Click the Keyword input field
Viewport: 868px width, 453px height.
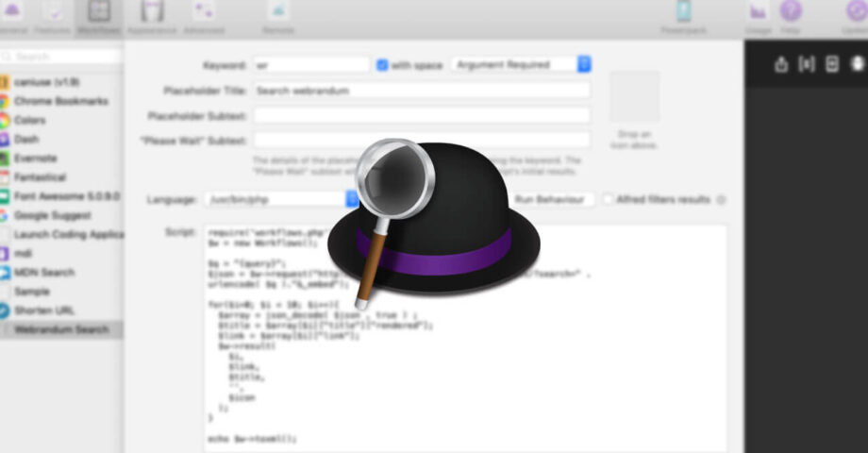[x=311, y=65]
